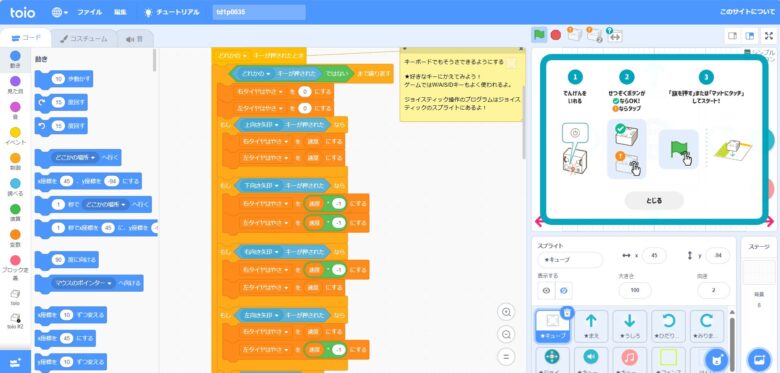780x373 pixels.
Task: Open the チュートリアル tutorials link
Action: (x=172, y=12)
